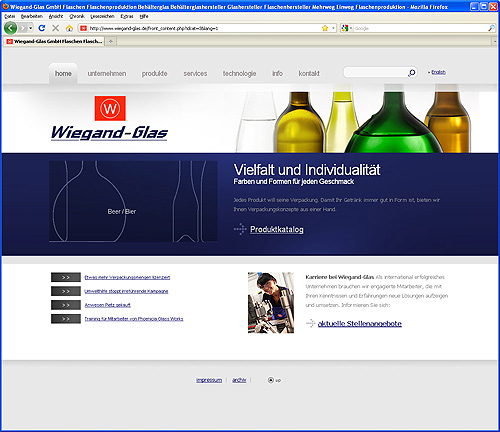
Task: Open the Lesezeichen menu
Action: pos(102,16)
